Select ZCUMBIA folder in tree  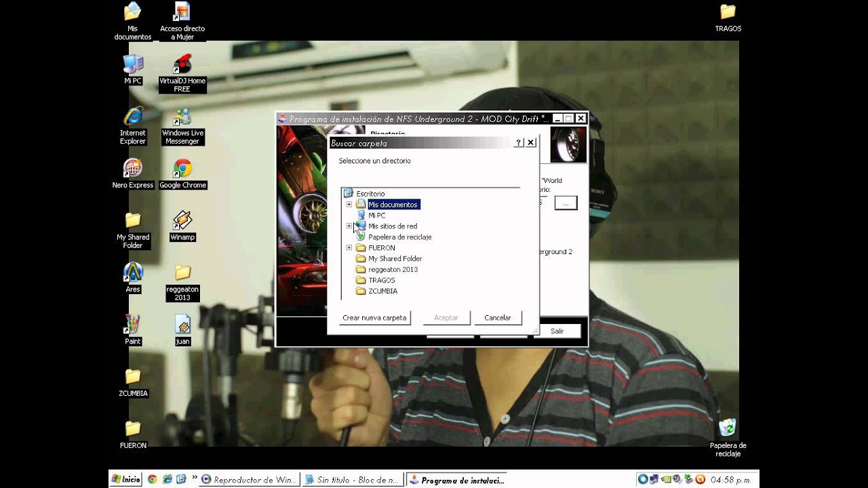click(382, 291)
